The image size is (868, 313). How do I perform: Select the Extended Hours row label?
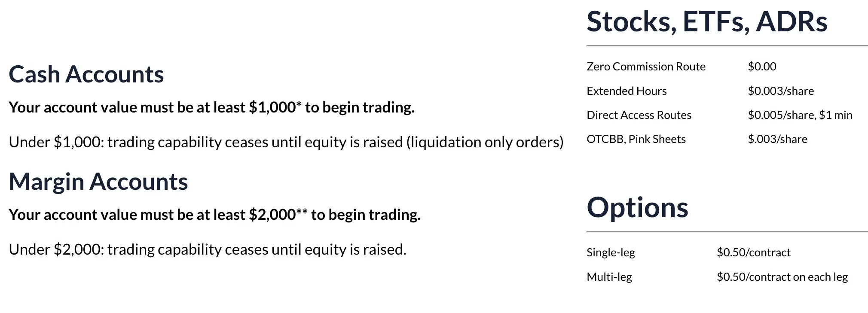click(x=627, y=91)
